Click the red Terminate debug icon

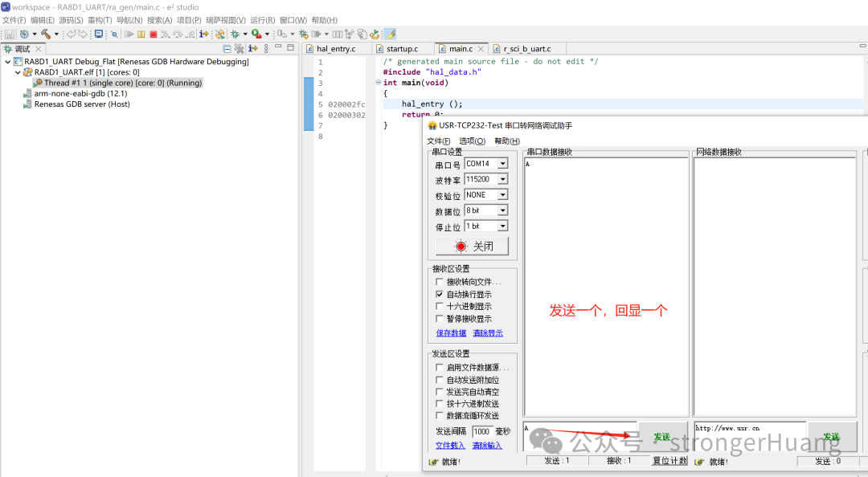tap(154, 34)
